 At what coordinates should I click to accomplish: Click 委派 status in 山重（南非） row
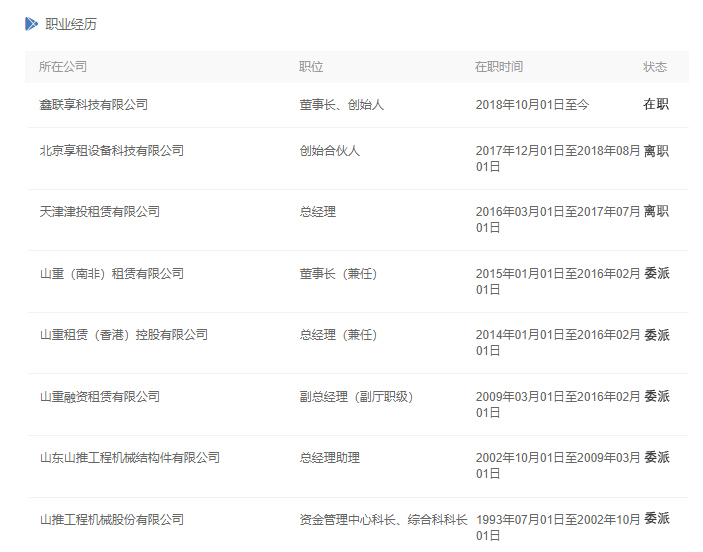pos(657,274)
